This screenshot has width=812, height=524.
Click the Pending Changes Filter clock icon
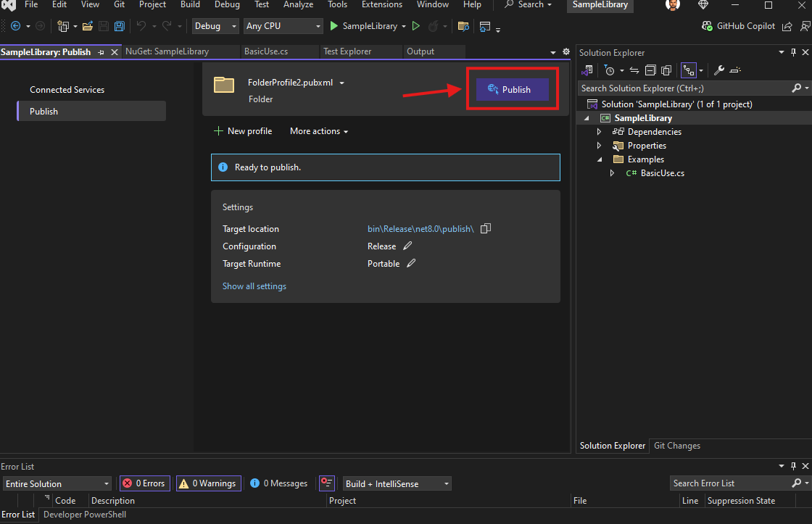[610, 70]
